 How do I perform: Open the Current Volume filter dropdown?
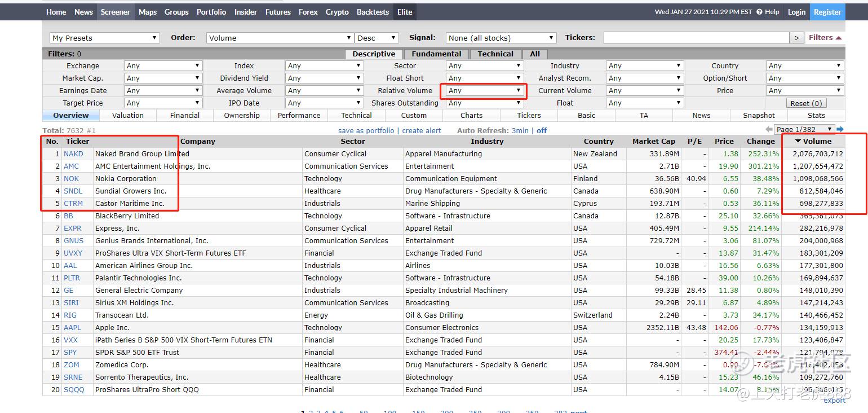click(x=645, y=91)
